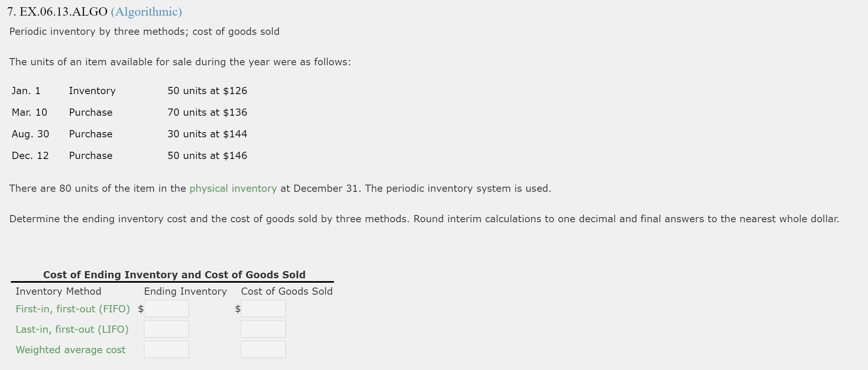Click the LIFO Cost of Goods Sold field
This screenshot has height=370, width=868.
263,328
